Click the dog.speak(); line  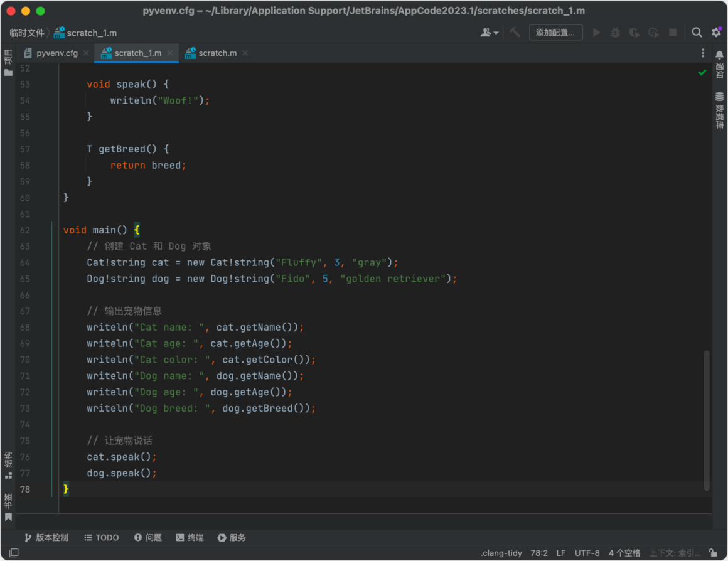(122, 473)
